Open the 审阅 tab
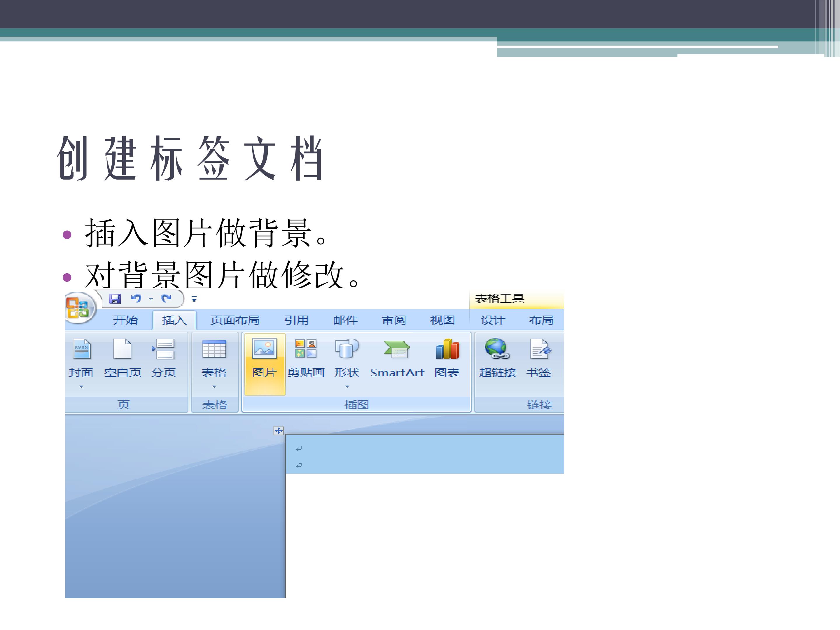The image size is (840, 630). (394, 320)
